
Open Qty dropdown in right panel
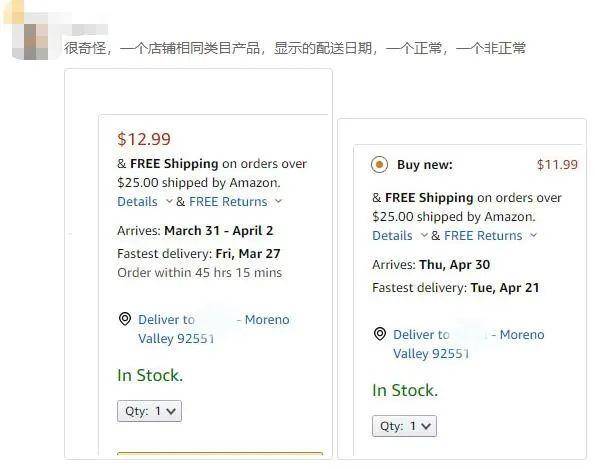[x=405, y=426]
